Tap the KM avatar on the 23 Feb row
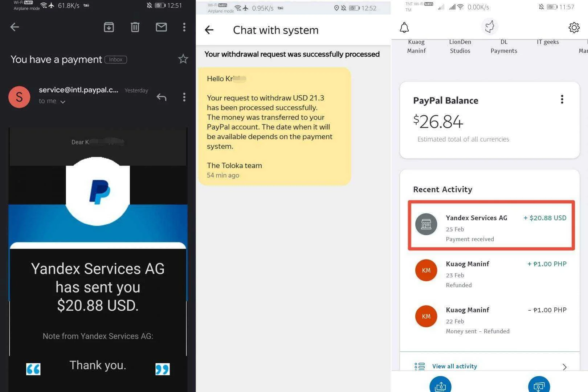Viewport: 588px width, 392px height. (426, 270)
